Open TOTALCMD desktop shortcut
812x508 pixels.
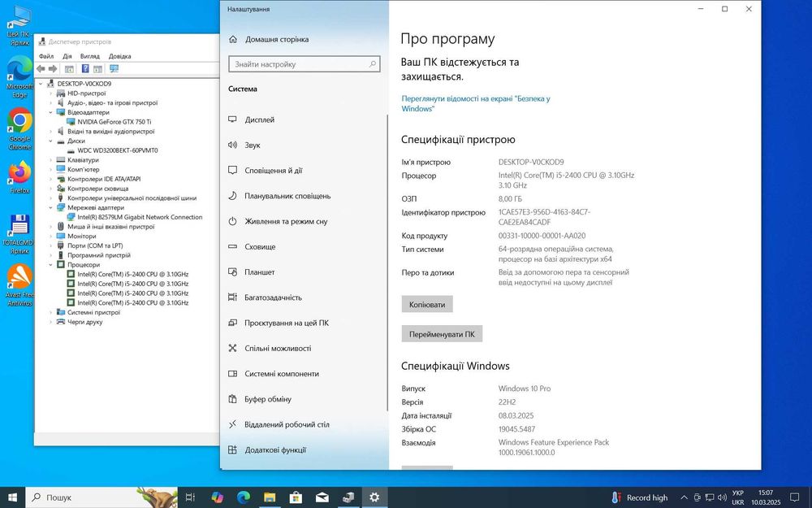click(x=19, y=234)
